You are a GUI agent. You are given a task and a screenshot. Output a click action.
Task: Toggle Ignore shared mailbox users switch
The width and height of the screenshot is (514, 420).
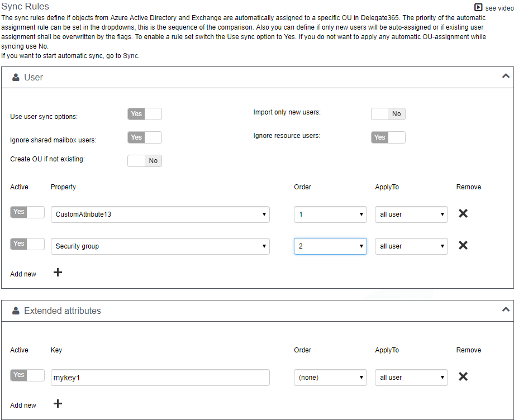(x=145, y=137)
